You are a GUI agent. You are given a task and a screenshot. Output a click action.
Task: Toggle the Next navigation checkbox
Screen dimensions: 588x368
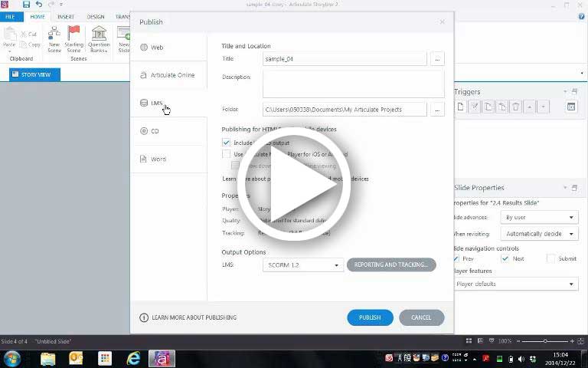pyautogui.click(x=505, y=258)
